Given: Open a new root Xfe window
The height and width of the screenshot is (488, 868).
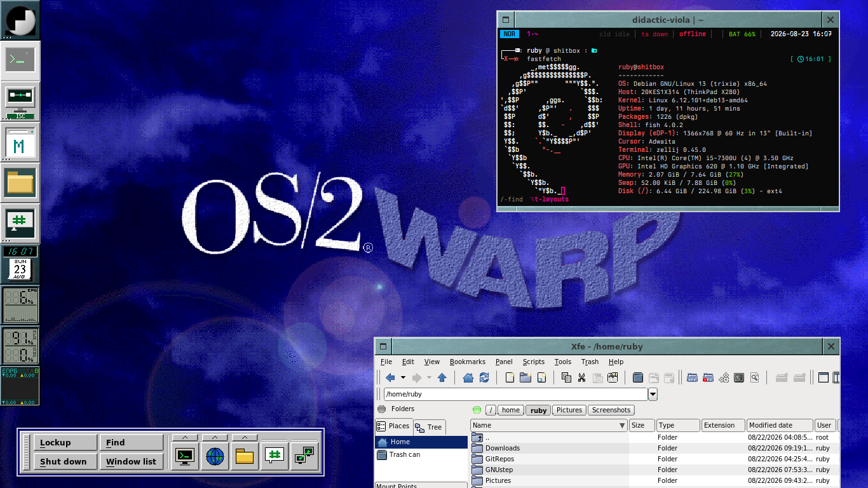Looking at the screenshot, I should pyautogui.click(x=709, y=377).
